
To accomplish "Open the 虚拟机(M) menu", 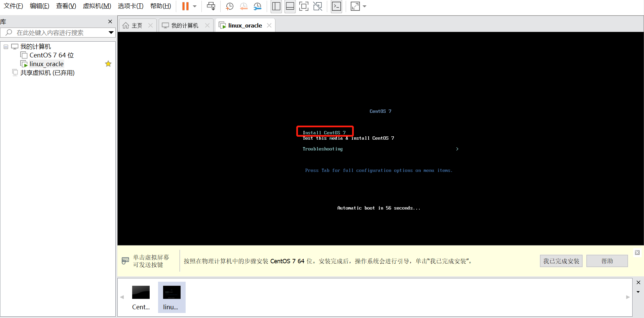I will point(97,6).
